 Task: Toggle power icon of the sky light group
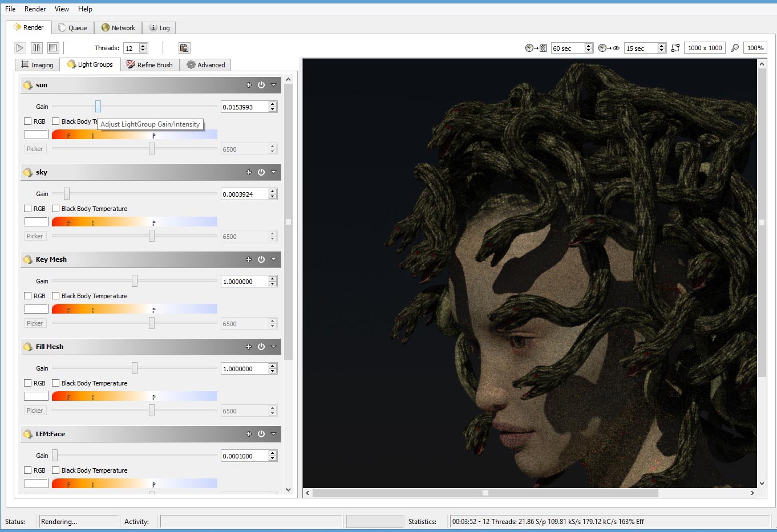pyautogui.click(x=261, y=172)
